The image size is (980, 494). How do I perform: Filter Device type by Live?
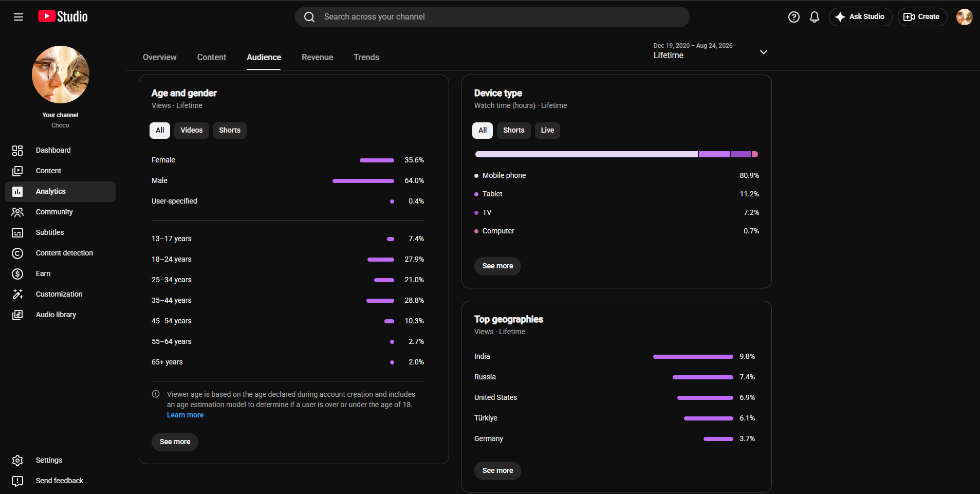pos(547,131)
